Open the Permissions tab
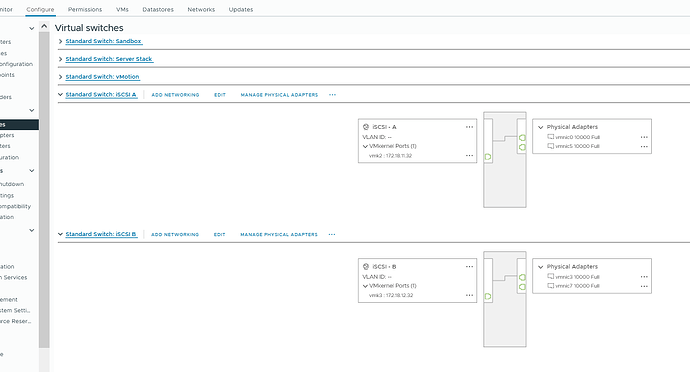Viewport: 690px width, 372px height. (85, 9)
